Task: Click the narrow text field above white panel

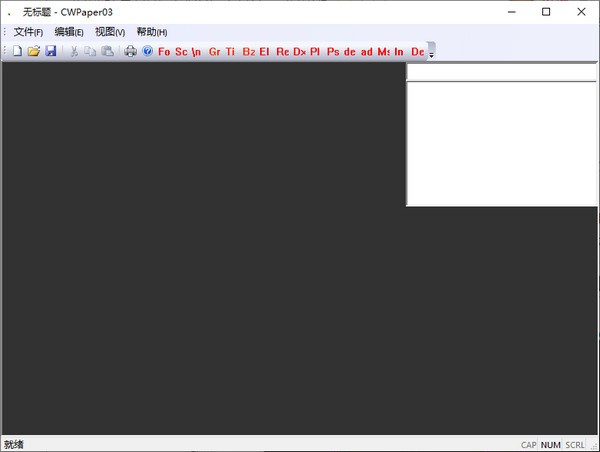Action: (x=502, y=72)
